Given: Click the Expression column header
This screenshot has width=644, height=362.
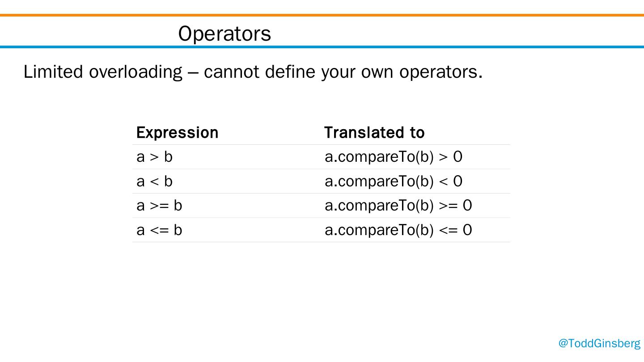Looking at the screenshot, I should coord(177,133).
